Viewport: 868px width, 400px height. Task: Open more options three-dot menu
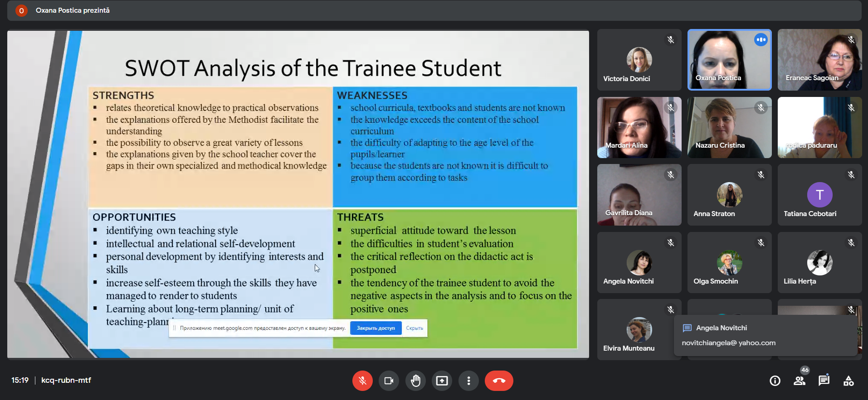(468, 381)
